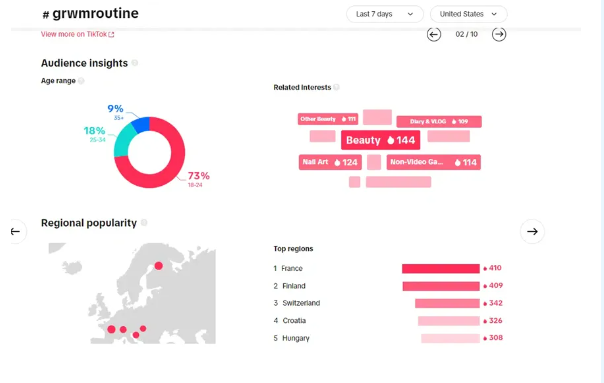
Task: Open the Last 7 days dropdown
Action: 385,14
